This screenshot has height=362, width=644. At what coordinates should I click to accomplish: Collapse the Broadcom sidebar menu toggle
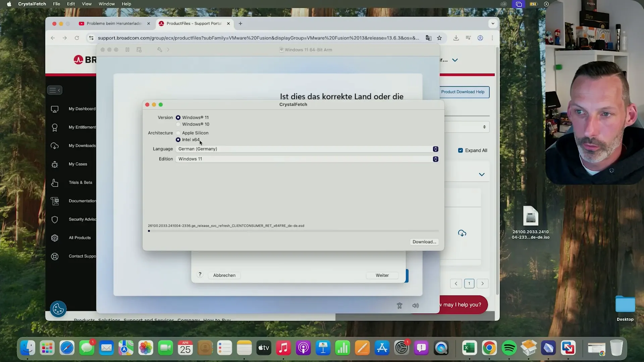(x=55, y=90)
